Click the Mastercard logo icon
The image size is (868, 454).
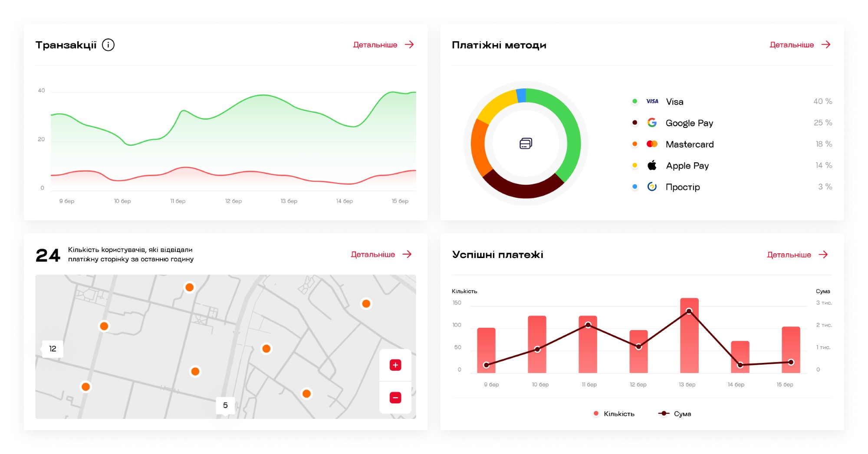(652, 144)
